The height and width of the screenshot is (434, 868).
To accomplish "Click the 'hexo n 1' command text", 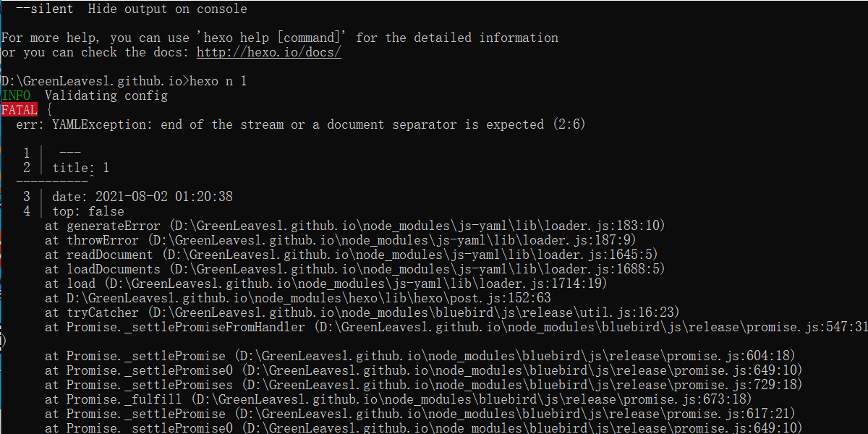I will [218, 81].
